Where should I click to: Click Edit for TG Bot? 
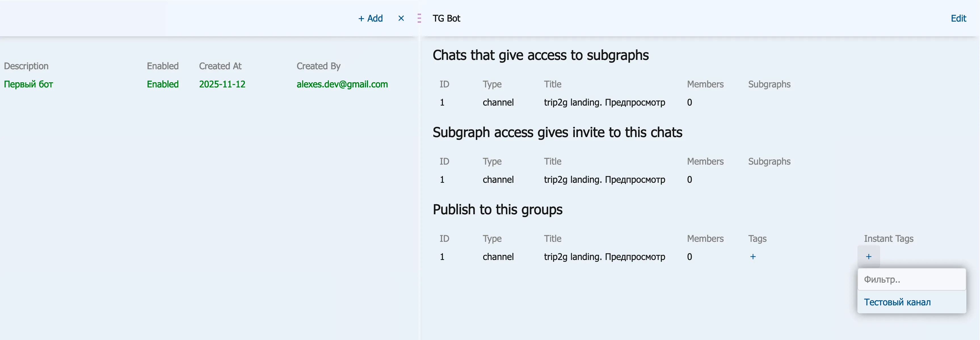click(x=958, y=18)
